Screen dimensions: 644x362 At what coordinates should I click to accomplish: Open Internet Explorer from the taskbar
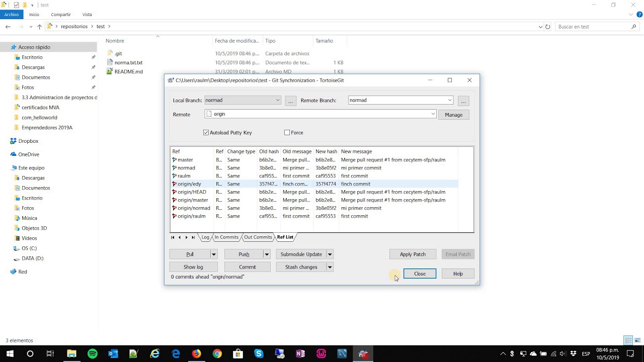[x=155, y=354]
